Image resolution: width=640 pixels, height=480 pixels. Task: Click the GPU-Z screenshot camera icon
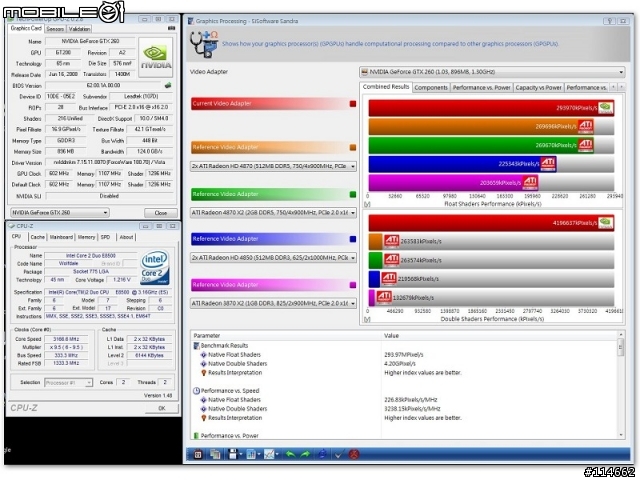pos(171,28)
